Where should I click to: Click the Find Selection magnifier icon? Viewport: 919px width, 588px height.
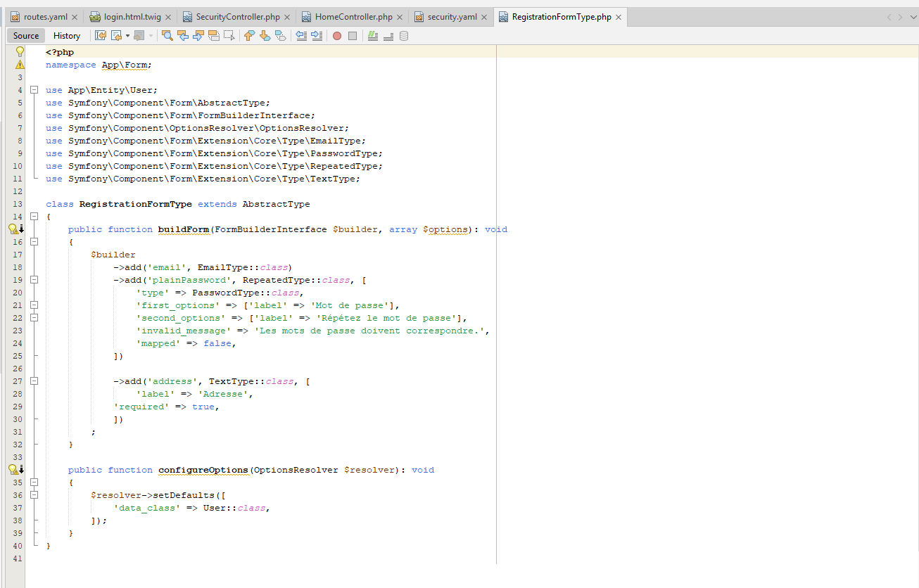point(167,36)
